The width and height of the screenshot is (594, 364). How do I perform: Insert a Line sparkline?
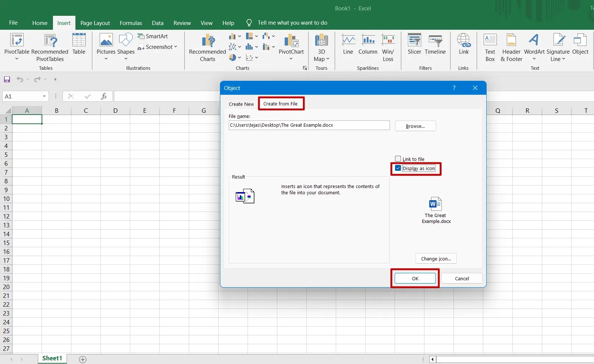pos(348,40)
